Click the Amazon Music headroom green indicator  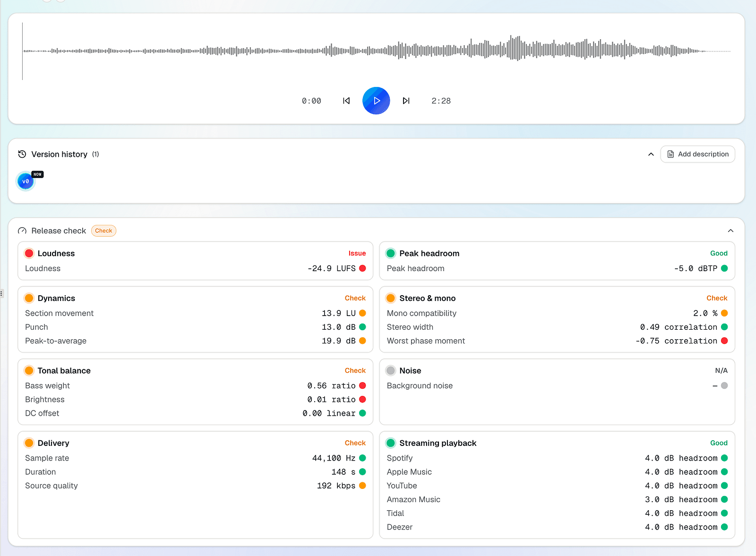click(x=724, y=499)
